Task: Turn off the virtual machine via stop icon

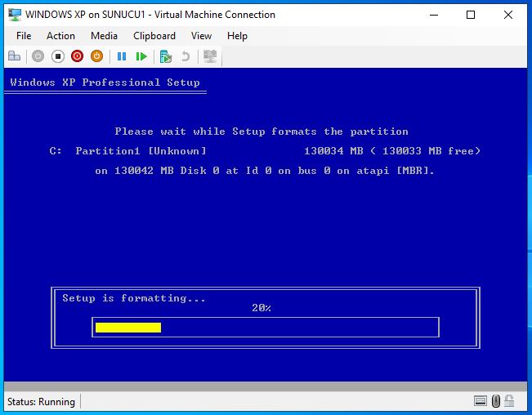Action: point(58,56)
